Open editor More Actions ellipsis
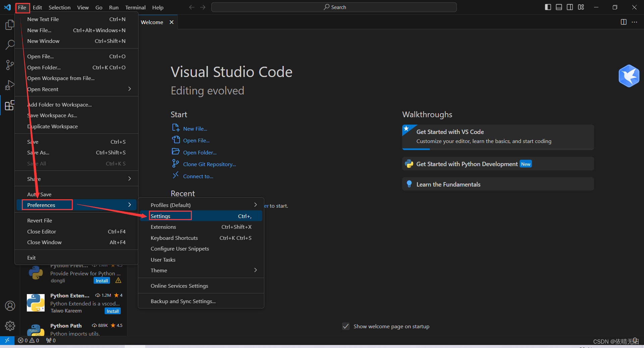The height and width of the screenshot is (348, 644). tap(634, 22)
